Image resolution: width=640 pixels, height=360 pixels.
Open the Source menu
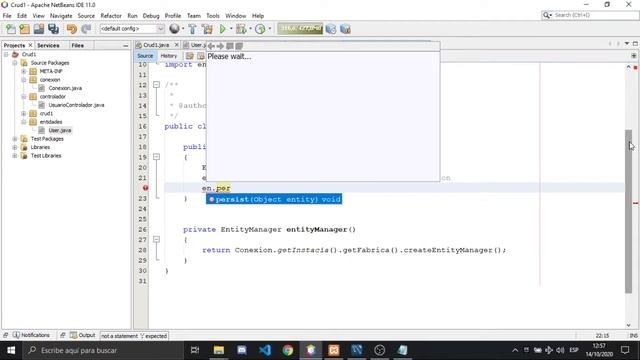[x=86, y=16]
